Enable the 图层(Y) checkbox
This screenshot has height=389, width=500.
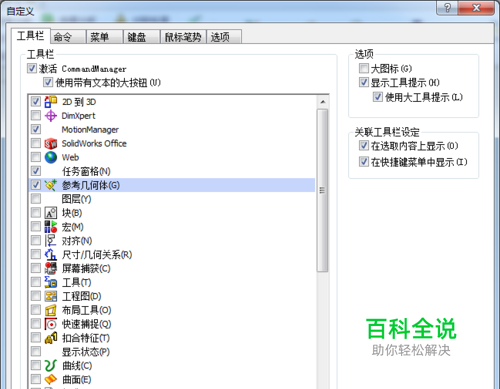point(36,199)
